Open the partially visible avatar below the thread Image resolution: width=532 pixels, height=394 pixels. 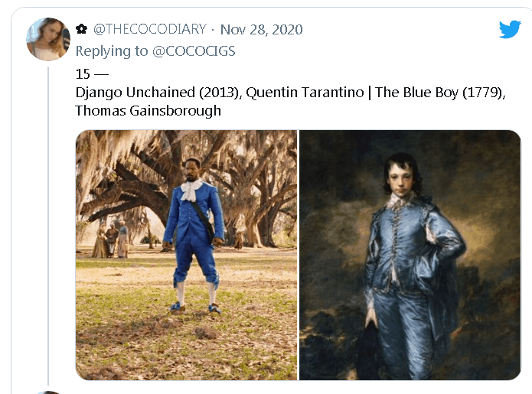tap(48, 392)
